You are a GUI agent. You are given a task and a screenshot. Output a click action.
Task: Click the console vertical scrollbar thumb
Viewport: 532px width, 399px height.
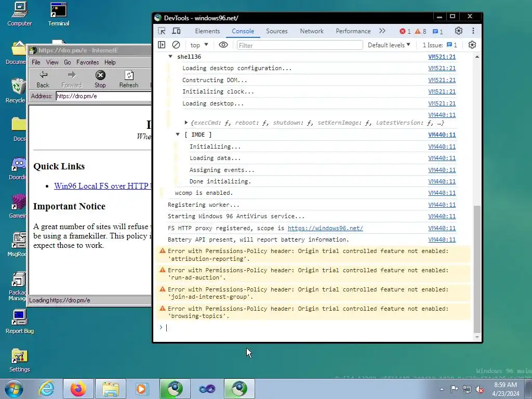pos(477,269)
